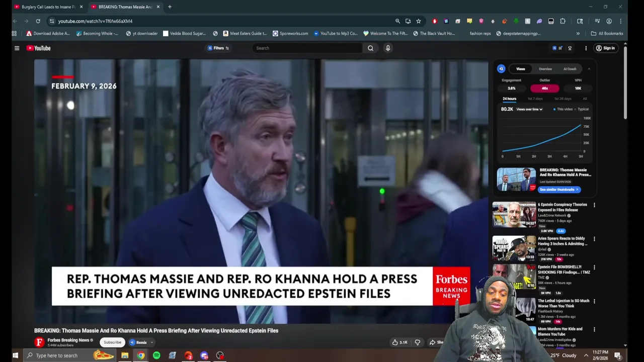Click the green download arrow extension
Screen dimensions: 644x362
click(516, 21)
